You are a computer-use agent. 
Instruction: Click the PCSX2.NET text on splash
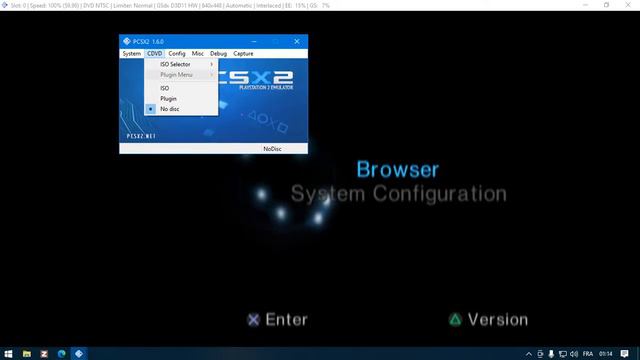(141, 136)
